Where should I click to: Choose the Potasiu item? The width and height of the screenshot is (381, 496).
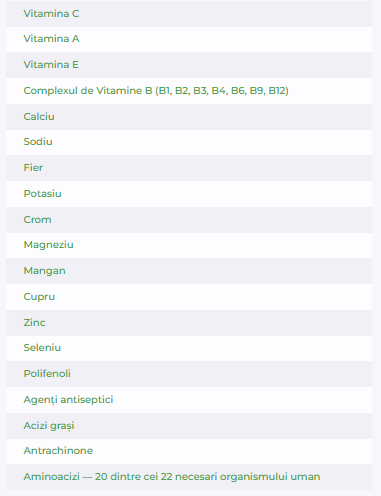189,194
